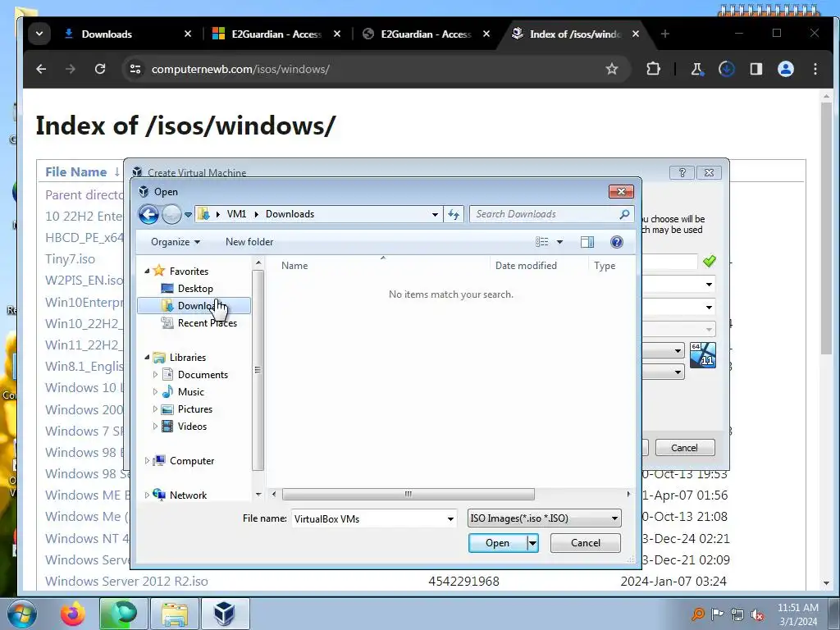The width and height of the screenshot is (840, 630).
Task: Select Downloads in Favorites
Action: coord(194,306)
